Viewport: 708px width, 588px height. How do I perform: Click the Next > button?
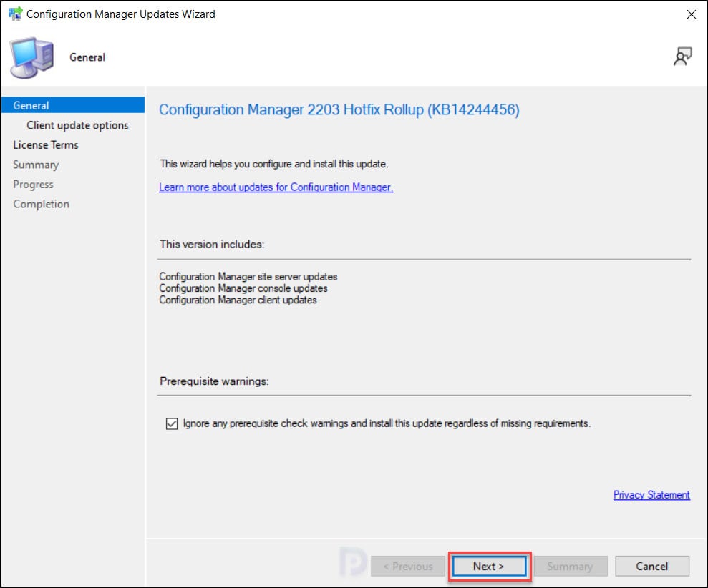489,566
